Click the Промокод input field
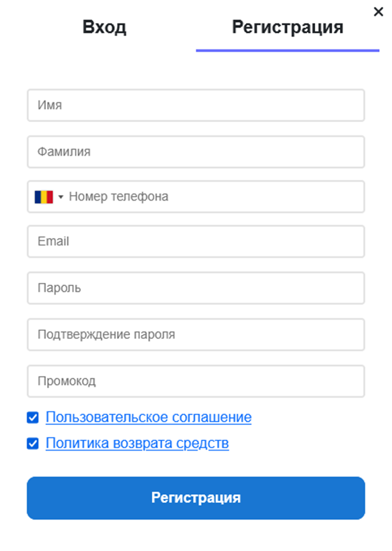This screenshot has height=551, width=392. tap(196, 381)
